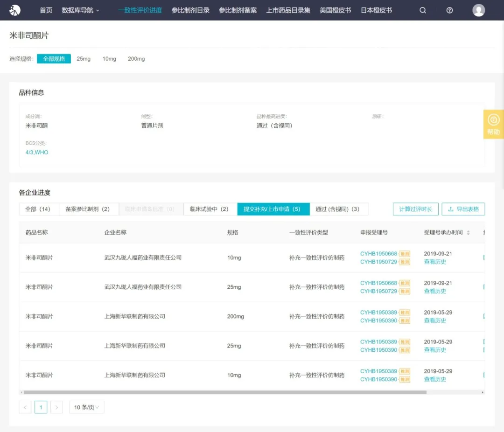Open the 参比制剂目录 nav item
The image size is (504, 432).
(190, 10)
